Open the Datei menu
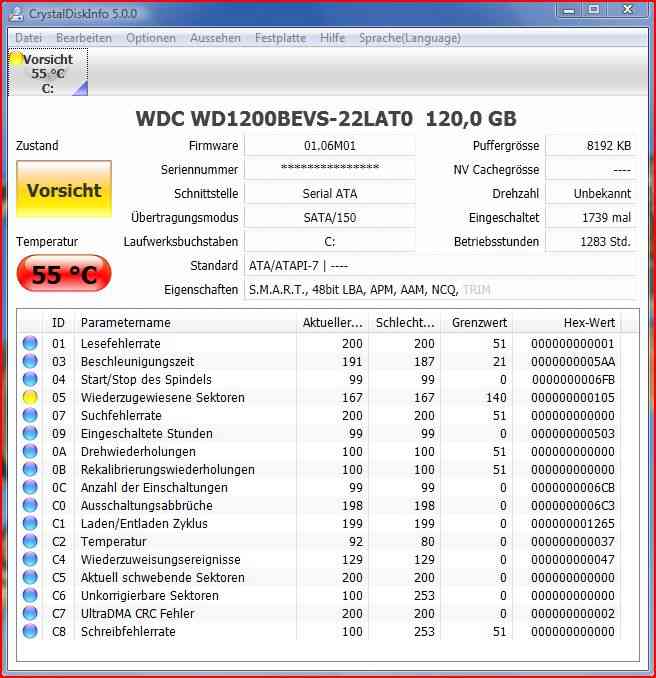Image resolution: width=656 pixels, height=678 pixels. 29,38
